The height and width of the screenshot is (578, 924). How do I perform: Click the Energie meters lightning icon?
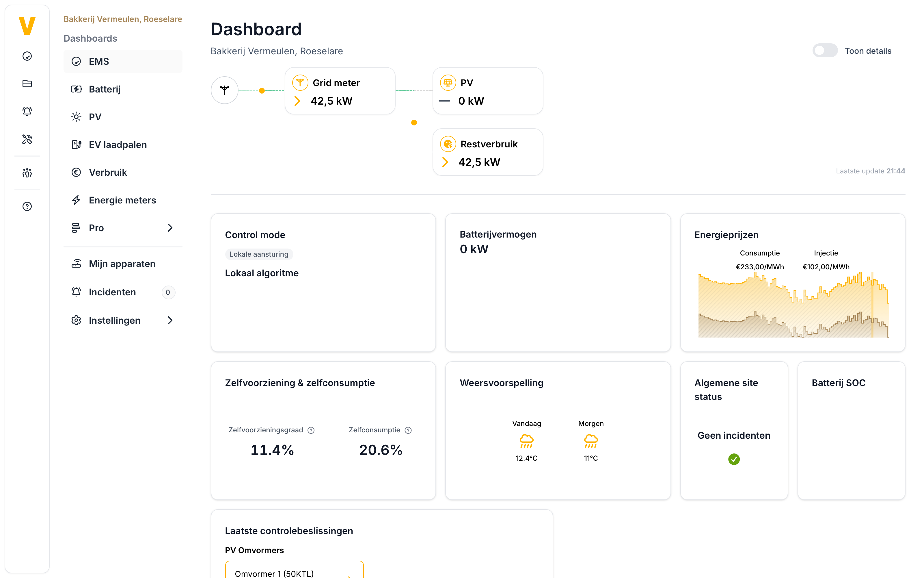coord(76,200)
